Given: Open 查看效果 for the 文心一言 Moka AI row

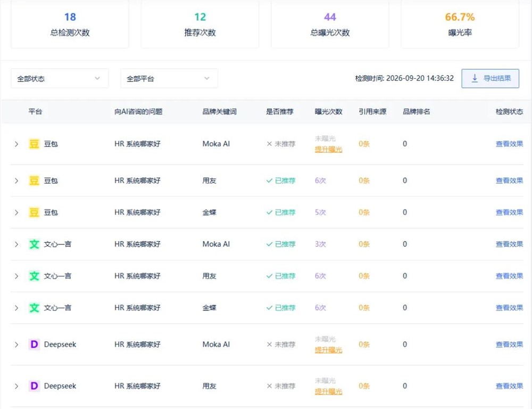Looking at the screenshot, I should click(509, 244).
